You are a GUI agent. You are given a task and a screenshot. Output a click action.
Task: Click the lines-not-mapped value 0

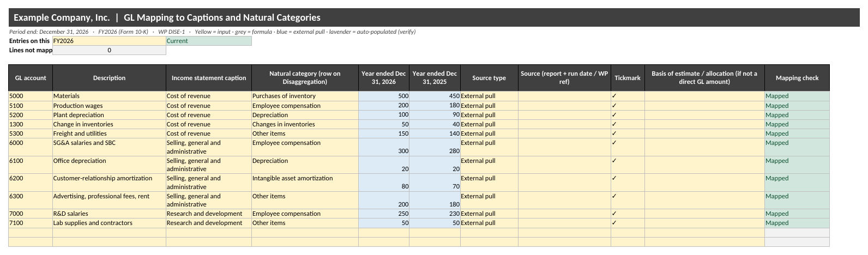[109, 50]
